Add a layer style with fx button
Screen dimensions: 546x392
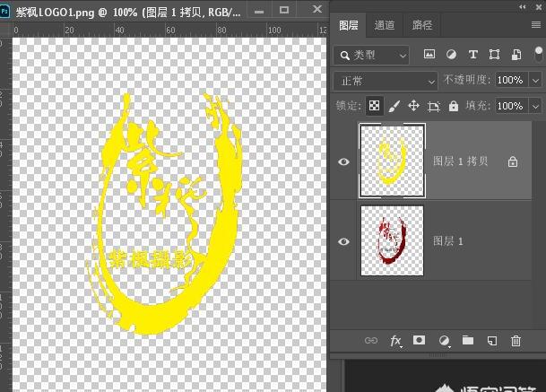395,341
